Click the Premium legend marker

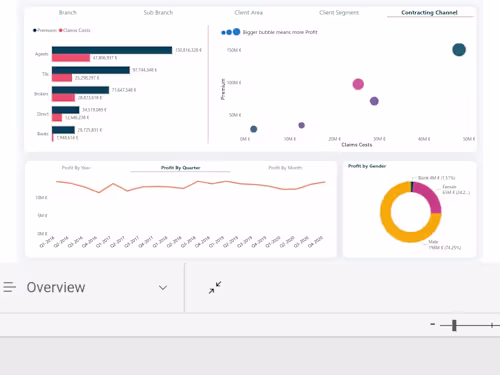click(x=34, y=30)
